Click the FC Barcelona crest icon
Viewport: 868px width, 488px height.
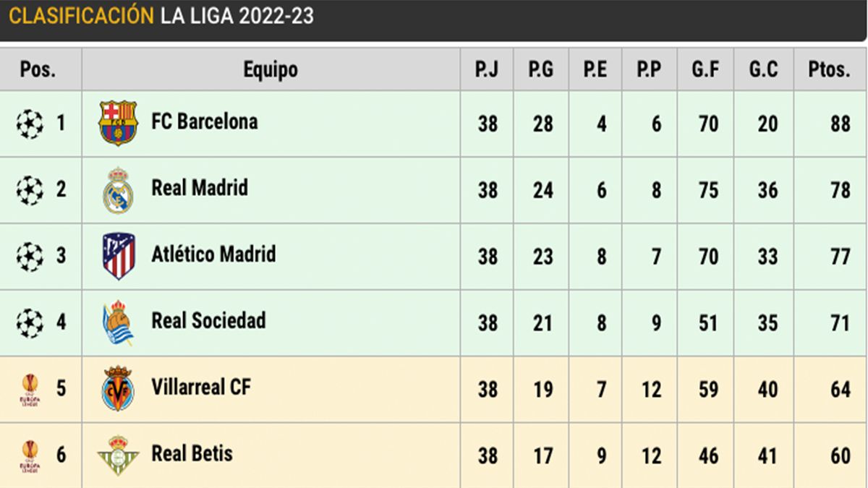[118, 123]
